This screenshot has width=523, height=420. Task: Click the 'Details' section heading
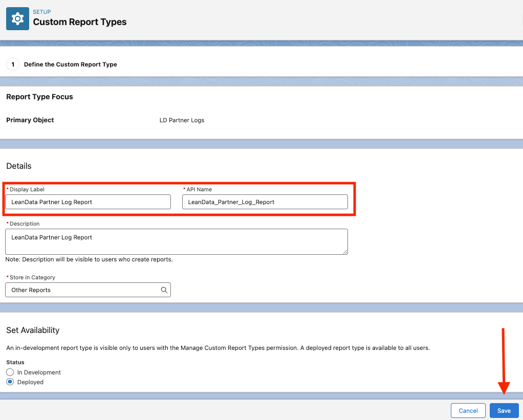[18, 166]
